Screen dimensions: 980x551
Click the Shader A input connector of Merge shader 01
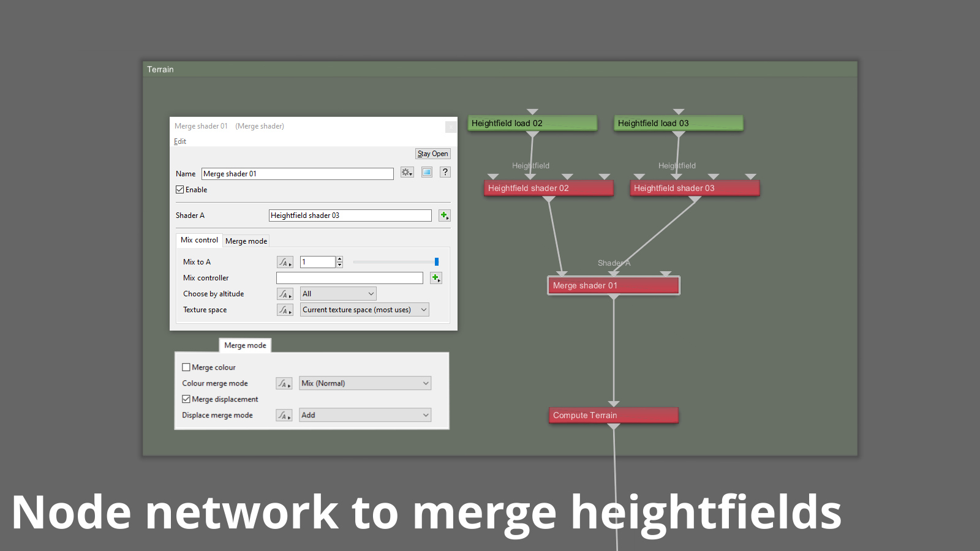click(x=614, y=273)
